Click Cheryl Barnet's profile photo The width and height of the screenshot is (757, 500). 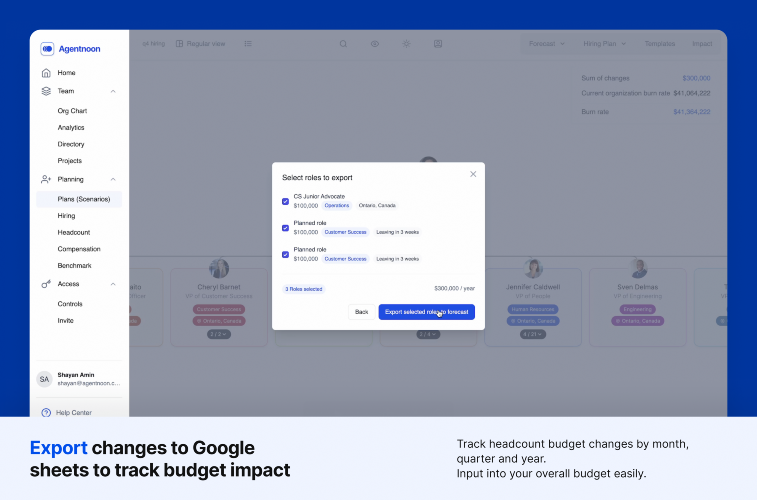(219, 268)
